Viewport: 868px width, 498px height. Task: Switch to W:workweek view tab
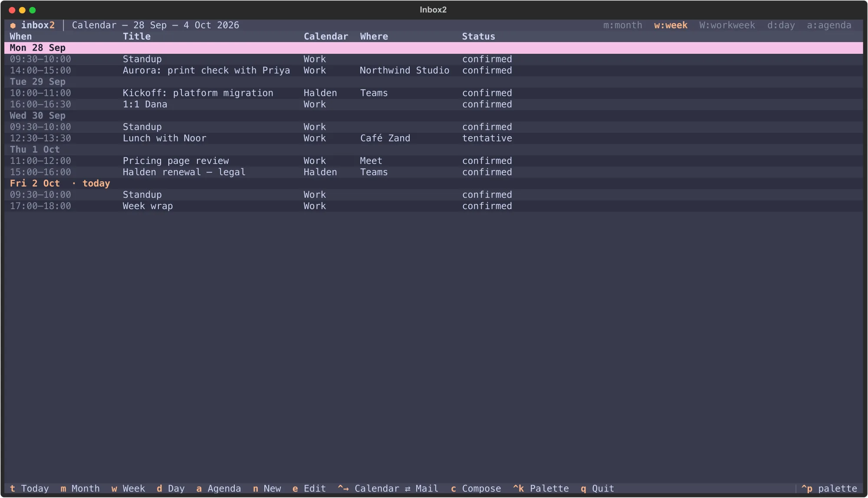(727, 25)
